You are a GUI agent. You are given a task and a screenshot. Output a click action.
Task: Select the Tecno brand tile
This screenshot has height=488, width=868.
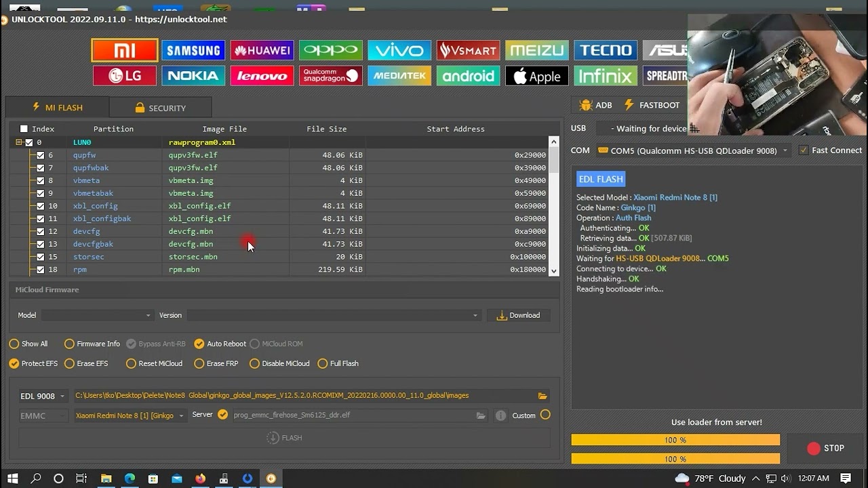point(606,50)
